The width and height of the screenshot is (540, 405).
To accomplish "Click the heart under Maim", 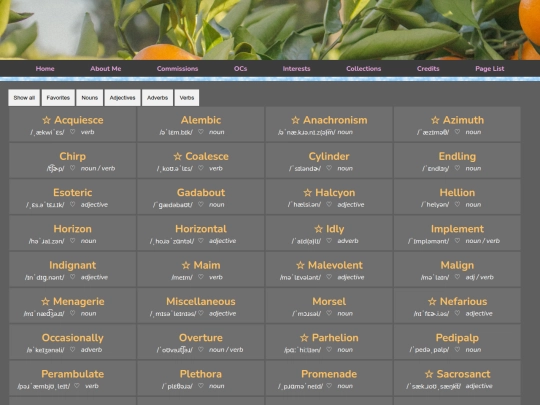I will pos(201,277).
